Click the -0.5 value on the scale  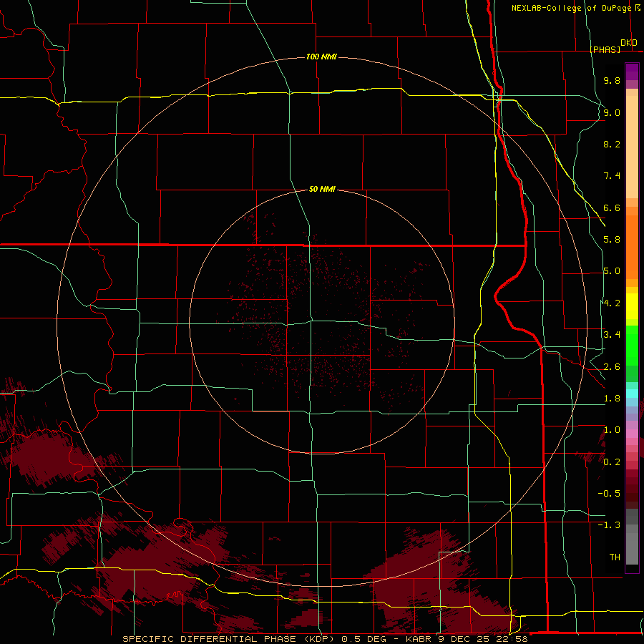click(609, 494)
